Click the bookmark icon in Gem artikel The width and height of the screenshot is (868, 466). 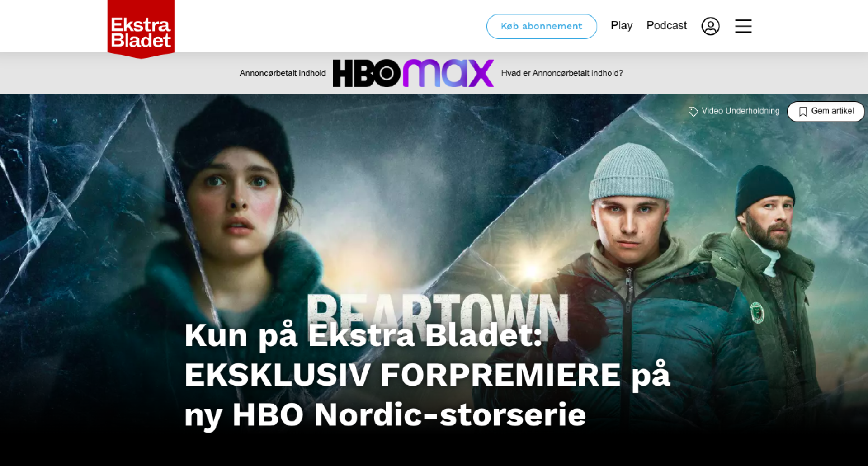pos(803,112)
